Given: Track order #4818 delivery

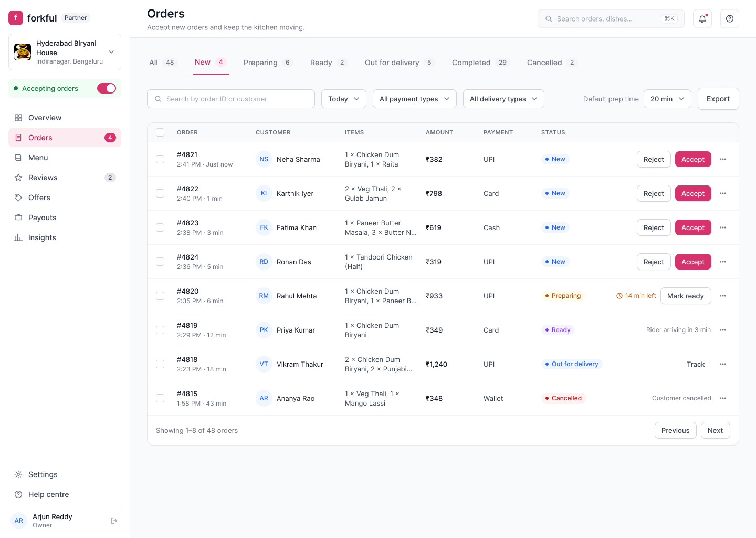Looking at the screenshot, I should tap(696, 364).
